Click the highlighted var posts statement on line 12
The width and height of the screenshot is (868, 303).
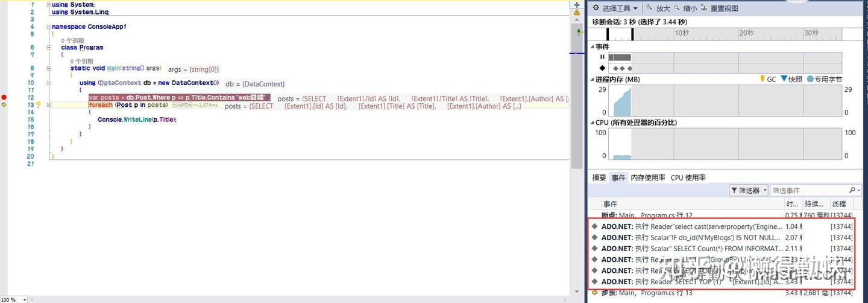coord(180,98)
